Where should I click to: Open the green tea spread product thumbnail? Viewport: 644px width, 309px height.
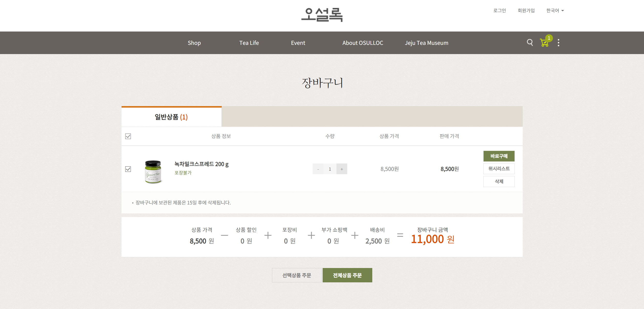point(153,171)
